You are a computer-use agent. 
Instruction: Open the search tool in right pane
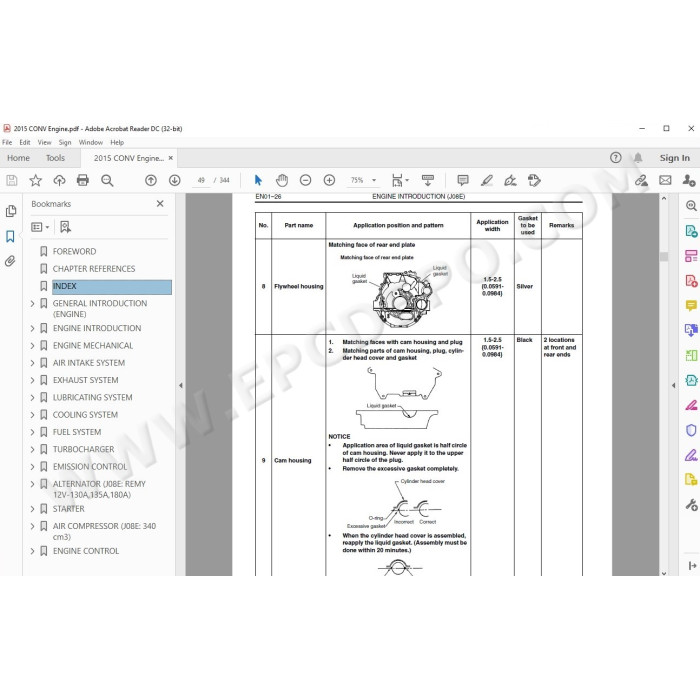point(691,206)
